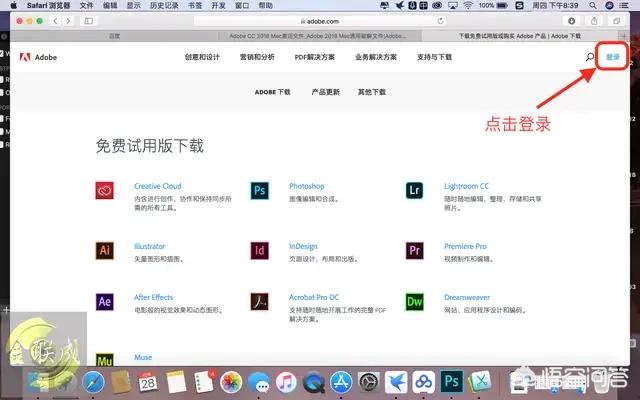The height and width of the screenshot is (400, 640).
Task: Open Spotlight search in menu bar
Action: pyautogui.click(x=593, y=5)
